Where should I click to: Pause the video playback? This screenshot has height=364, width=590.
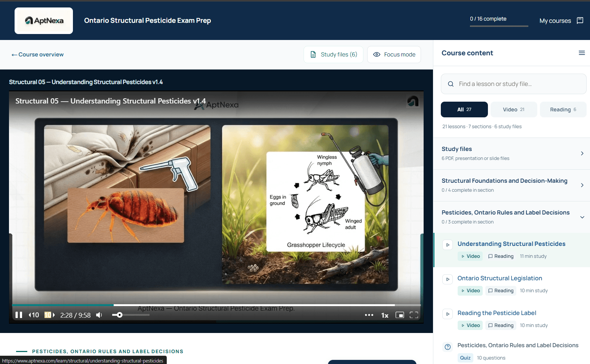[x=19, y=315]
